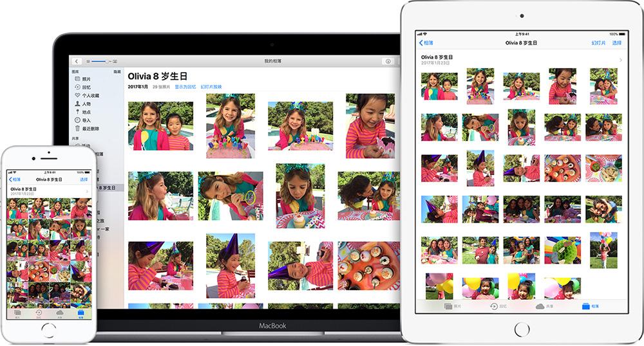The height and width of the screenshot is (346, 644).
Task: Click the large-thumbnails icon right of zoom slider
Action: (115, 61)
